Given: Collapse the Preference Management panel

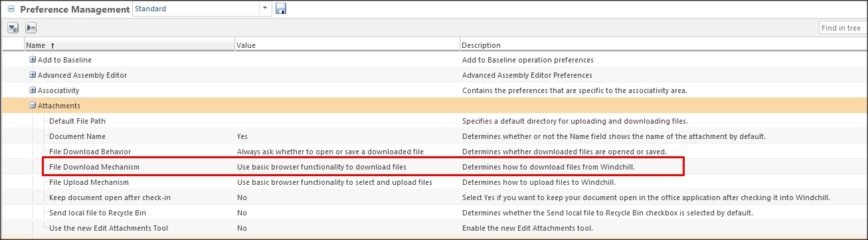Looking at the screenshot, I should click(x=11, y=9).
